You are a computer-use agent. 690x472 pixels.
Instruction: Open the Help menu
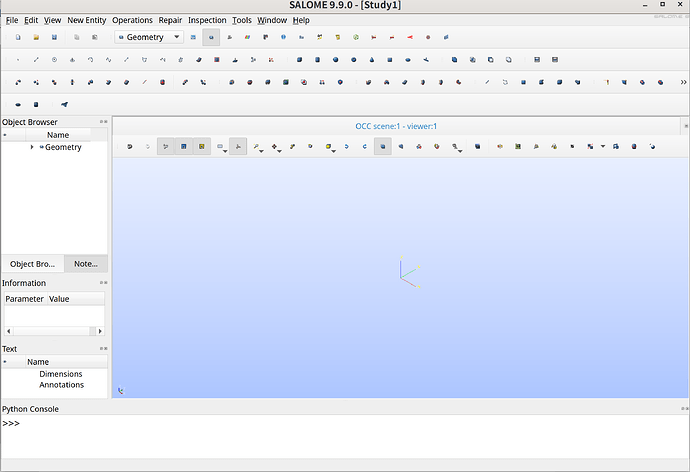click(x=301, y=20)
